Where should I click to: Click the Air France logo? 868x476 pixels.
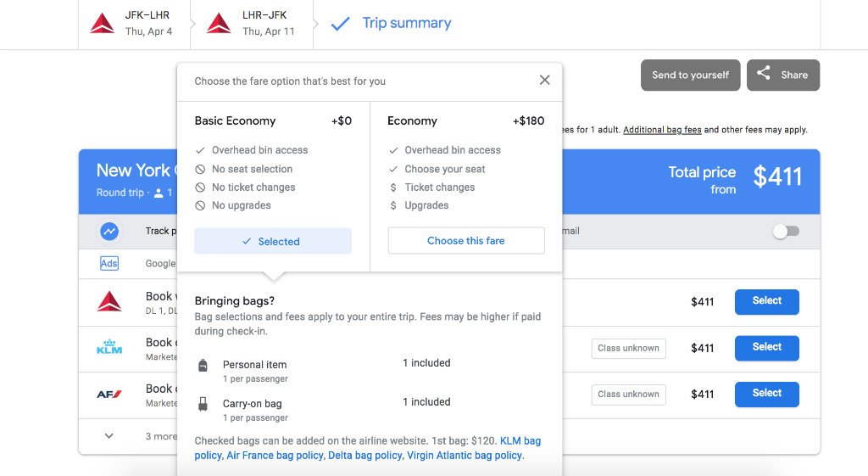(x=109, y=394)
